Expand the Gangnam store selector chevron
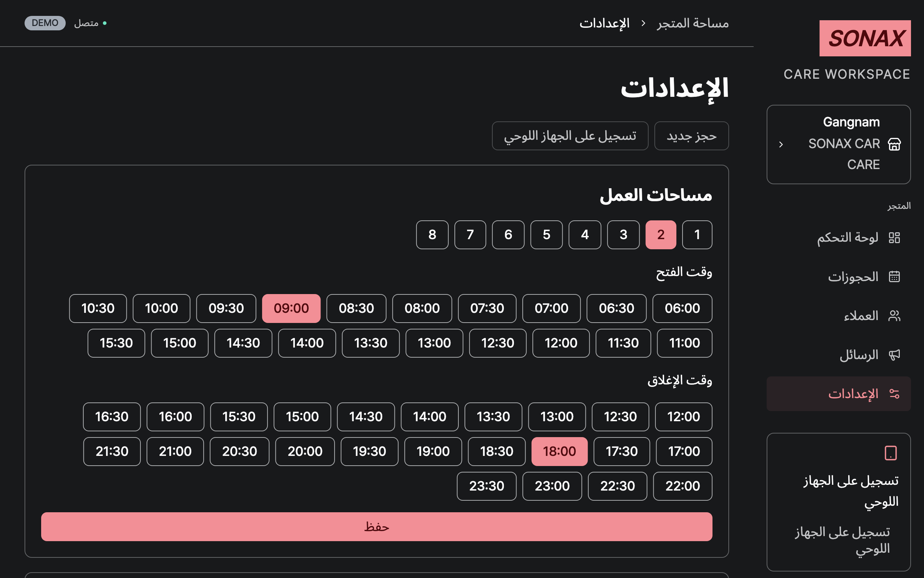Screen dimensions: 924x578 pos(781,144)
